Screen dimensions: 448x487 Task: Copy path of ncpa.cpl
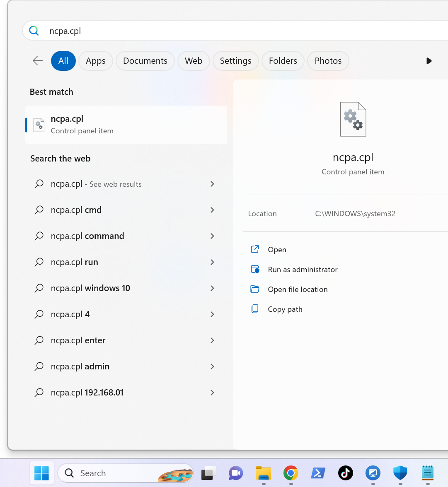(x=285, y=309)
